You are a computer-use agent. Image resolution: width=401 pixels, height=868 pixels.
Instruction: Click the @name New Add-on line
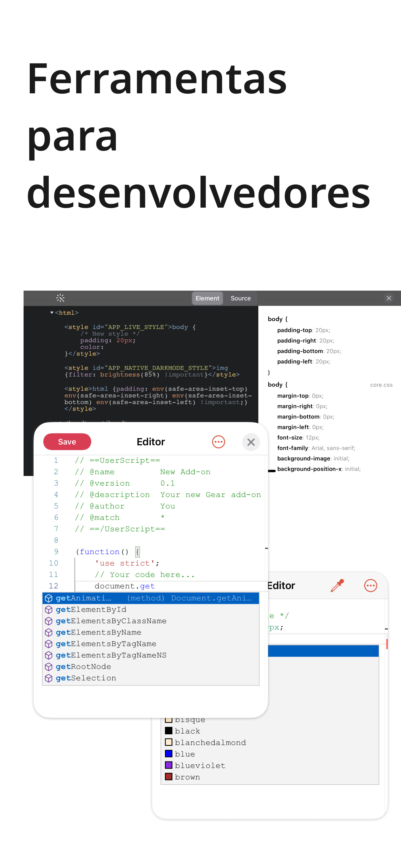(x=142, y=472)
